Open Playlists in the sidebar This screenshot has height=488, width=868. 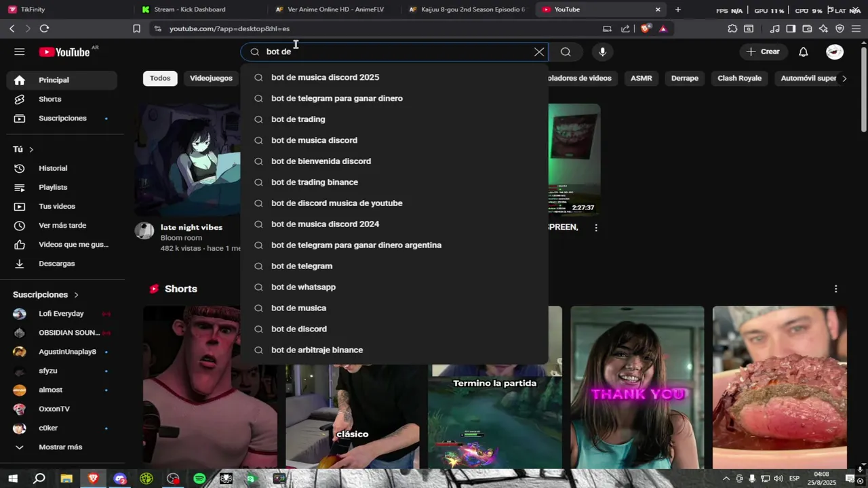pos(62,187)
